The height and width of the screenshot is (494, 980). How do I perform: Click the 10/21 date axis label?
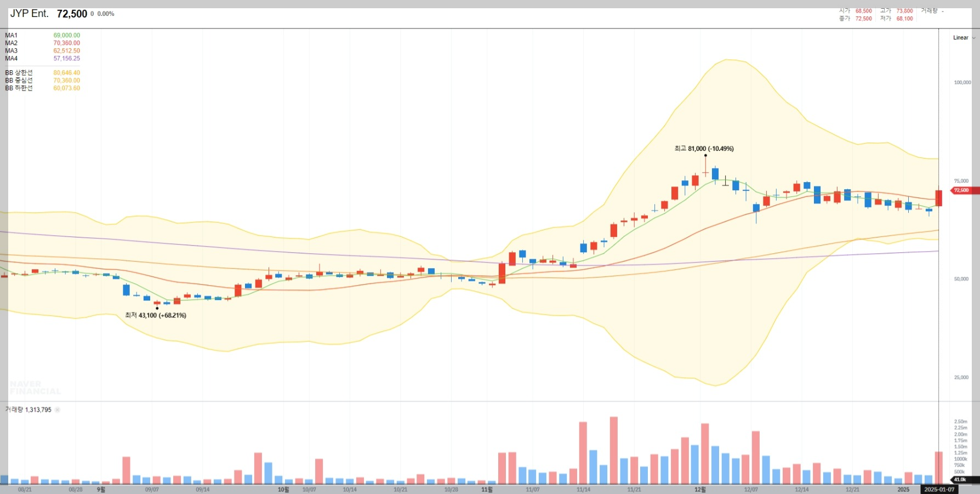(401, 490)
